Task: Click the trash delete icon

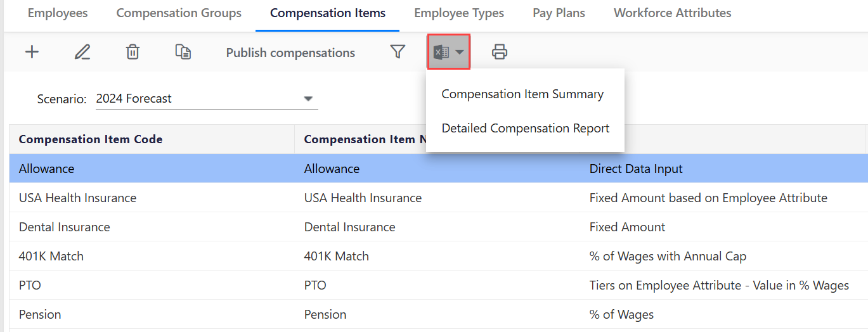Action: pos(133,52)
